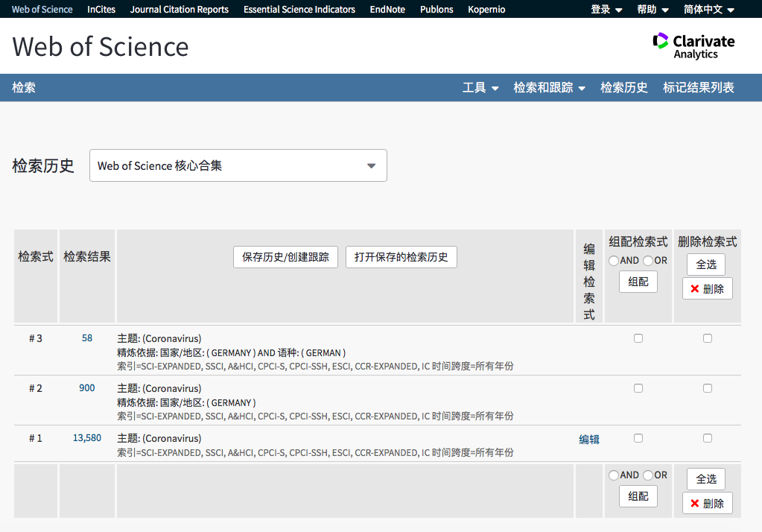Click the bottom 全选 select all button
Image resolution: width=762 pixels, height=532 pixels.
coord(706,479)
